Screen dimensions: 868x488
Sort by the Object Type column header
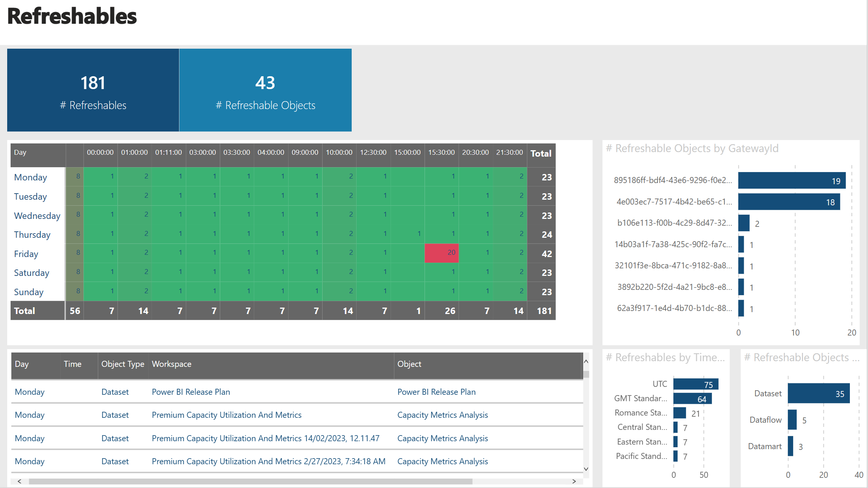point(122,364)
